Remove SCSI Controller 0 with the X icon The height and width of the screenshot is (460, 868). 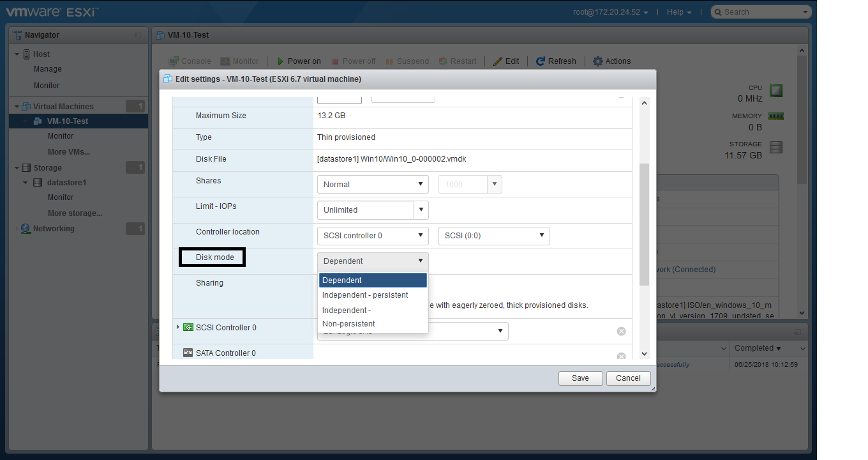[621, 331]
